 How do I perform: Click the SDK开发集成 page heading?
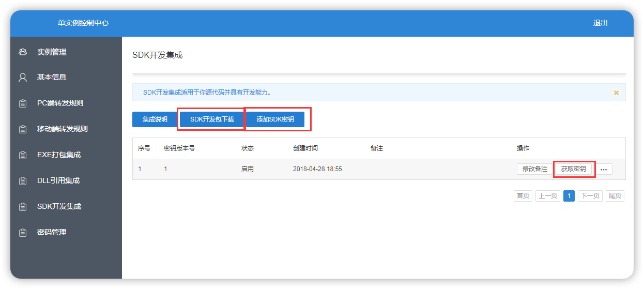[158, 55]
